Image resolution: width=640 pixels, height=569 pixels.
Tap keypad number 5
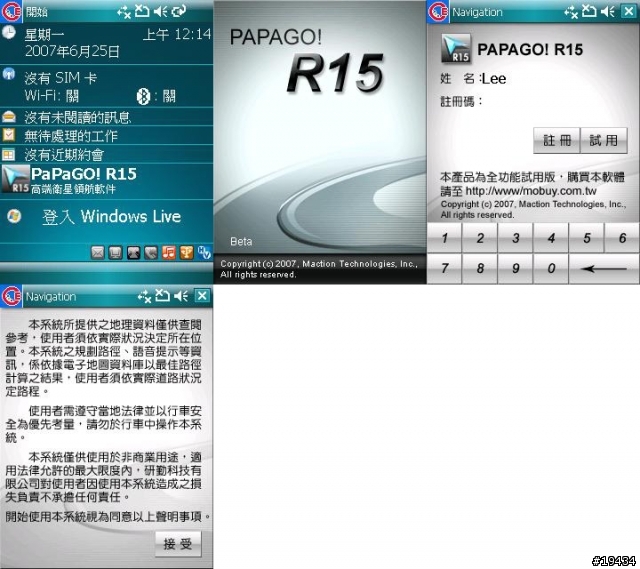point(587,238)
